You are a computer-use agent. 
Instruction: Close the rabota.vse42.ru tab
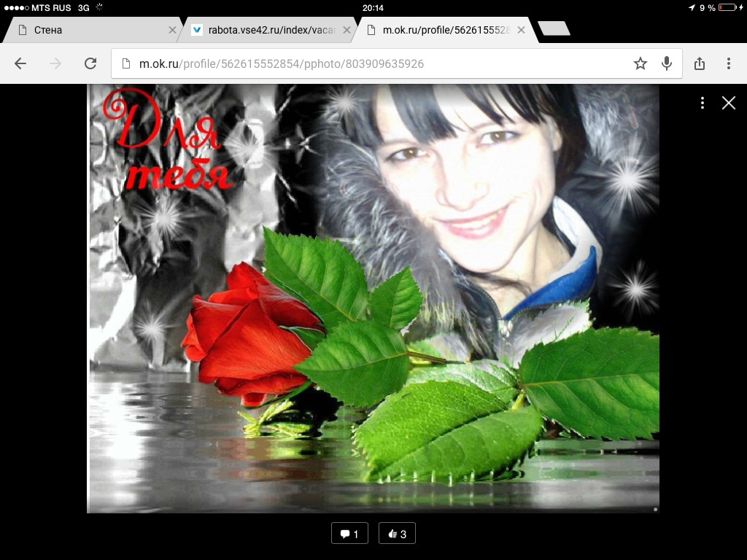[347, 30]
